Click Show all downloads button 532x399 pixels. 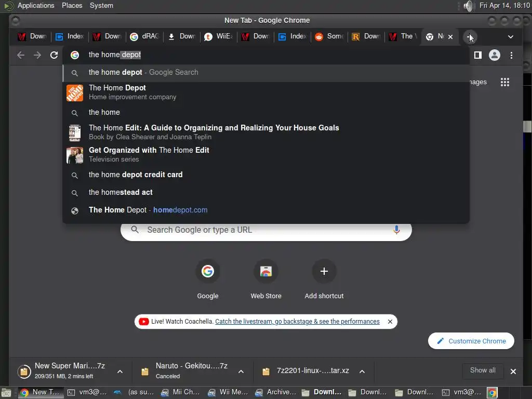483,370
